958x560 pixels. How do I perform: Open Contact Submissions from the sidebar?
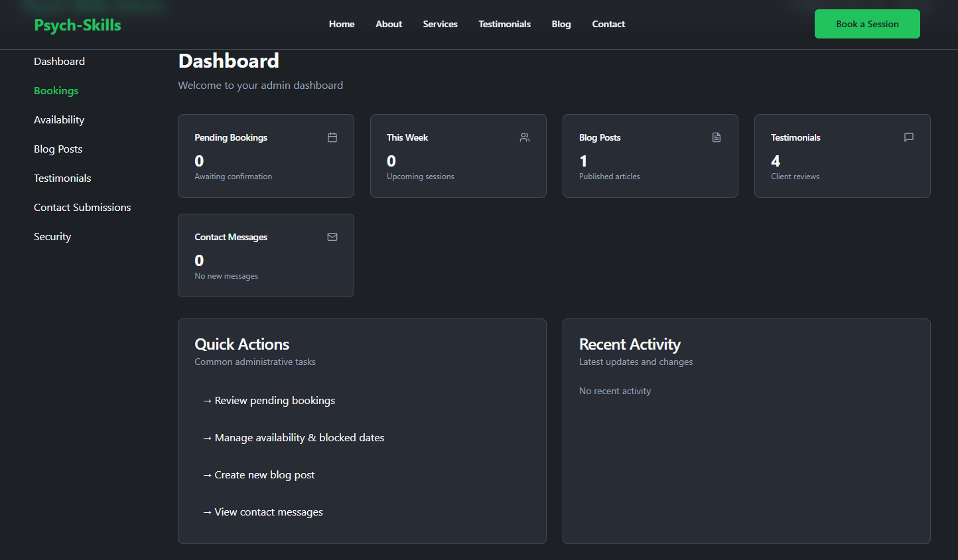[82, 207]
